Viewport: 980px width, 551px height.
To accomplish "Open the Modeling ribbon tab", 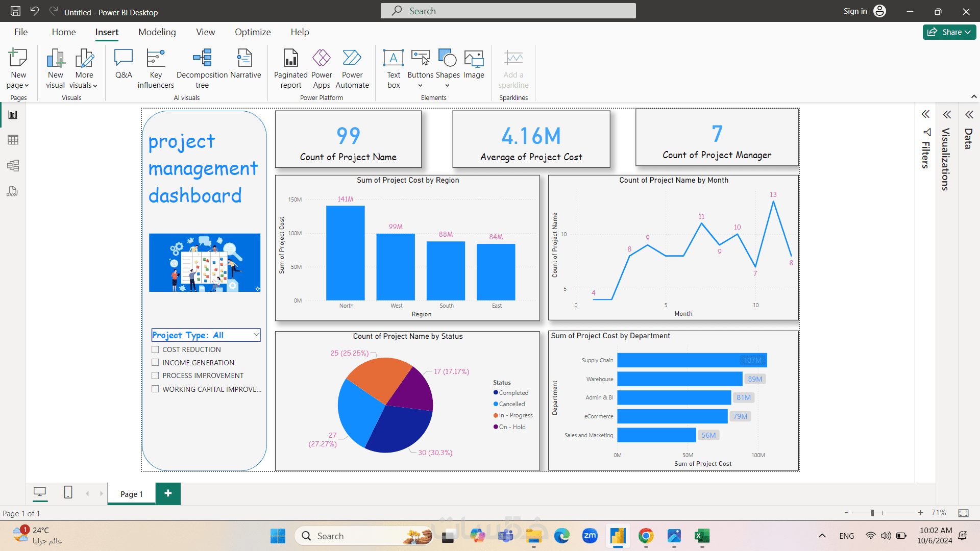I will [x=157, y=32].
